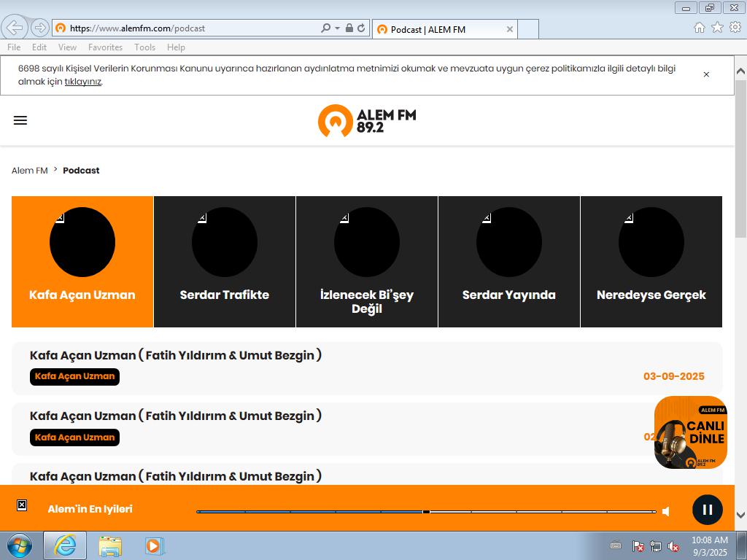
Task: Close the Podcast | ALEM FM tab
Action: point(509,29)
